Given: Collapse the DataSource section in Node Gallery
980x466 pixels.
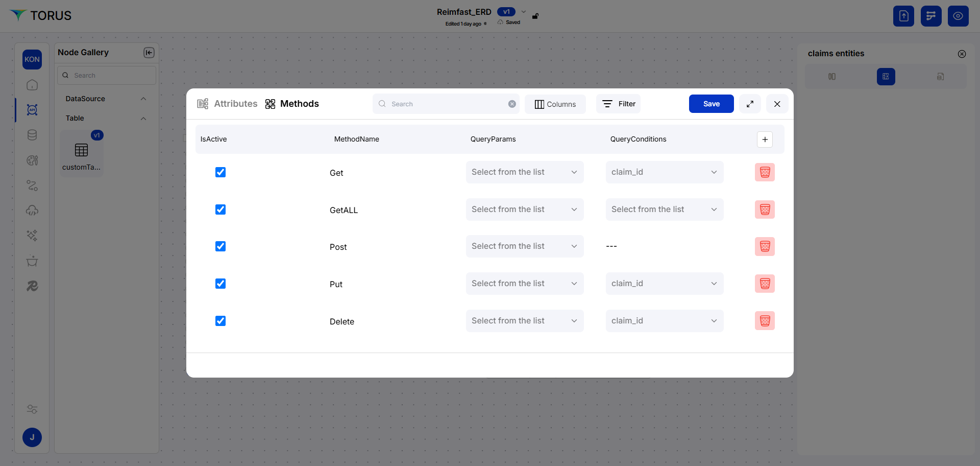Looking at the screenshot, I should (x=143, y=98).
